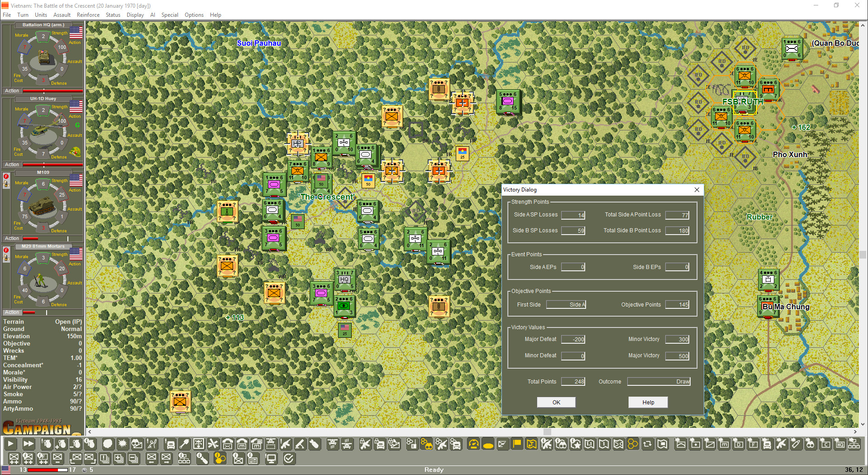
Task: Click the Action bar under Battalion HQ
Action: [43, 91]
